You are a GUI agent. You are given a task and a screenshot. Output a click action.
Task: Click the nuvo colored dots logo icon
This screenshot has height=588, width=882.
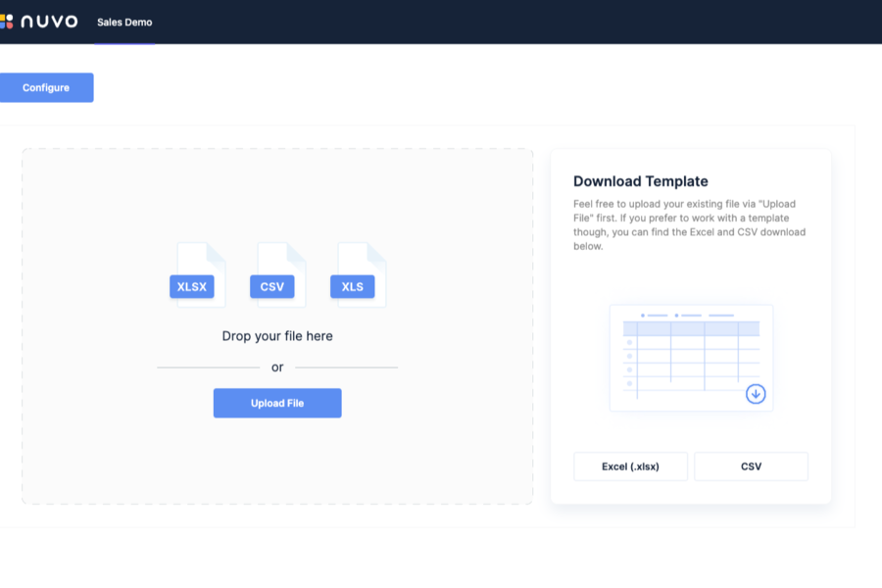[6, 22]
